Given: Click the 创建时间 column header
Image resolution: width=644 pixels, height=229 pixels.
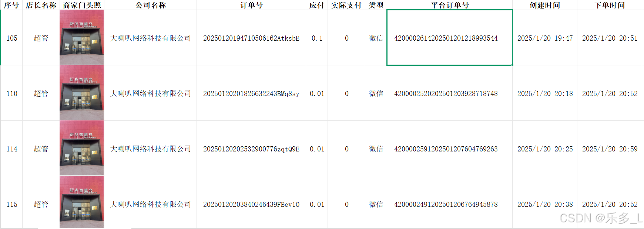Looking at the screenshot, I should 544,5.
